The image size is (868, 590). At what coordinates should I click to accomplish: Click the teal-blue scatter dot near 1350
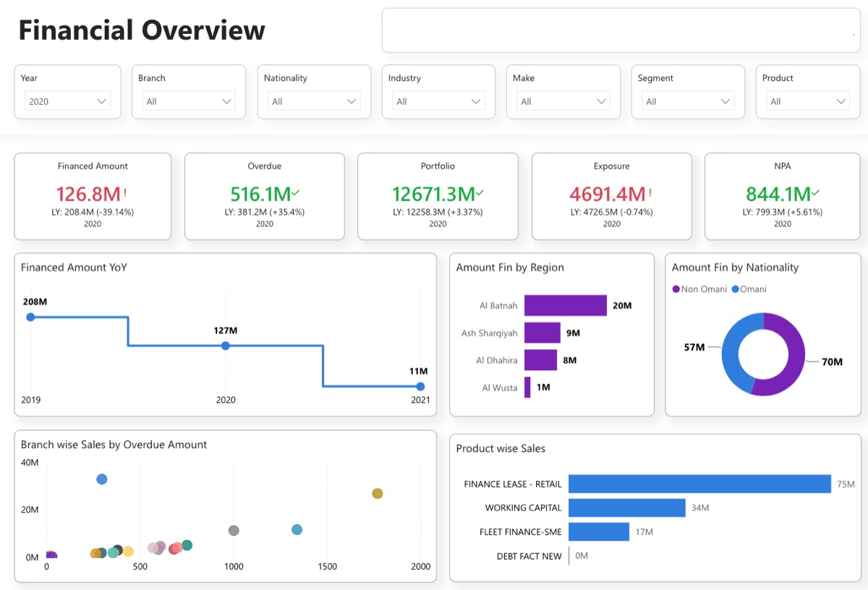pos(297,530)
